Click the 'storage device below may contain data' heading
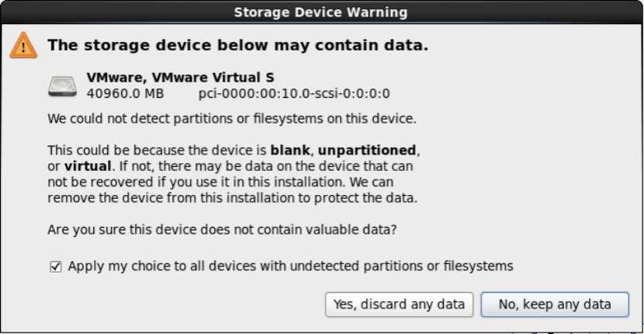Viewport: 644px width, 334px height. click(x=238, y=45)
